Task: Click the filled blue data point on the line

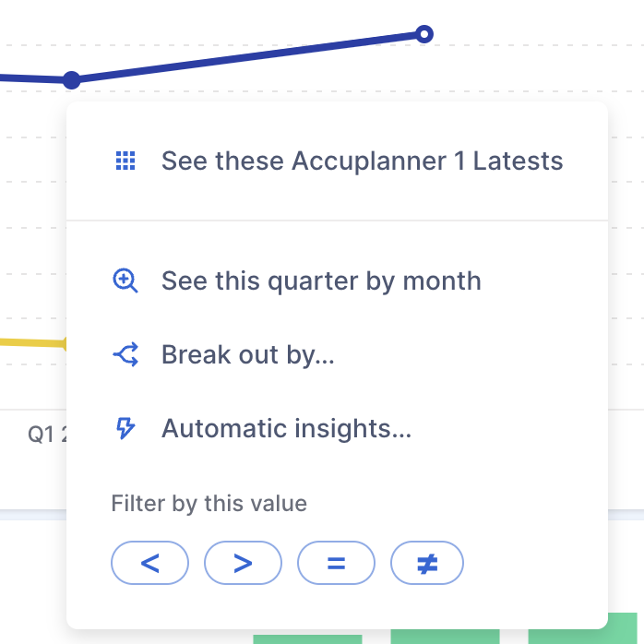Action: point(72,80)
